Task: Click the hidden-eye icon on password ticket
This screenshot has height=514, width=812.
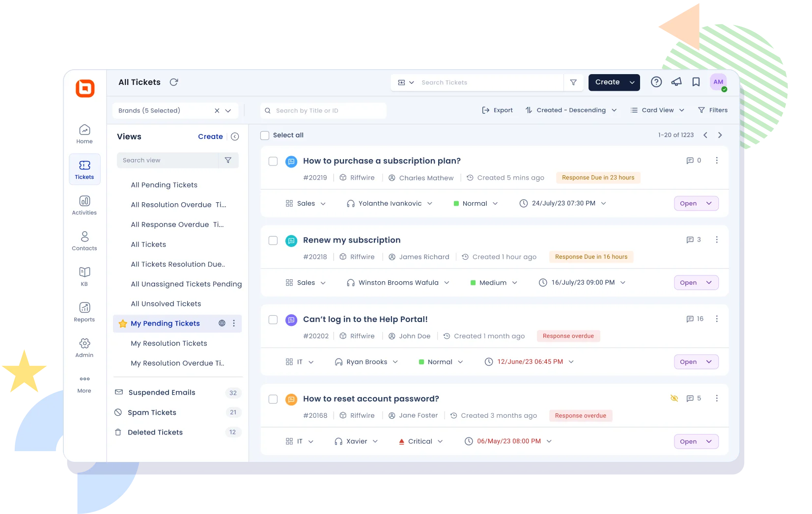Action: pyautogui.click(x=674, y=398)
